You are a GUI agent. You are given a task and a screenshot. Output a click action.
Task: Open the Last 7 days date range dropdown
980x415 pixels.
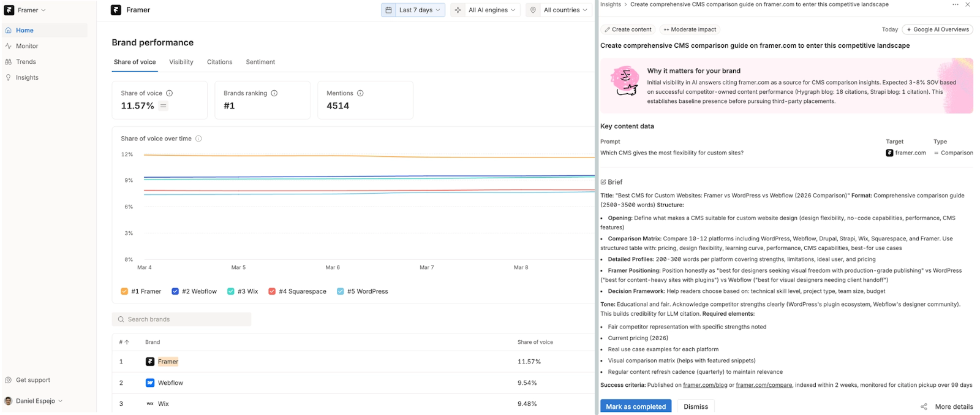(413, 10)
